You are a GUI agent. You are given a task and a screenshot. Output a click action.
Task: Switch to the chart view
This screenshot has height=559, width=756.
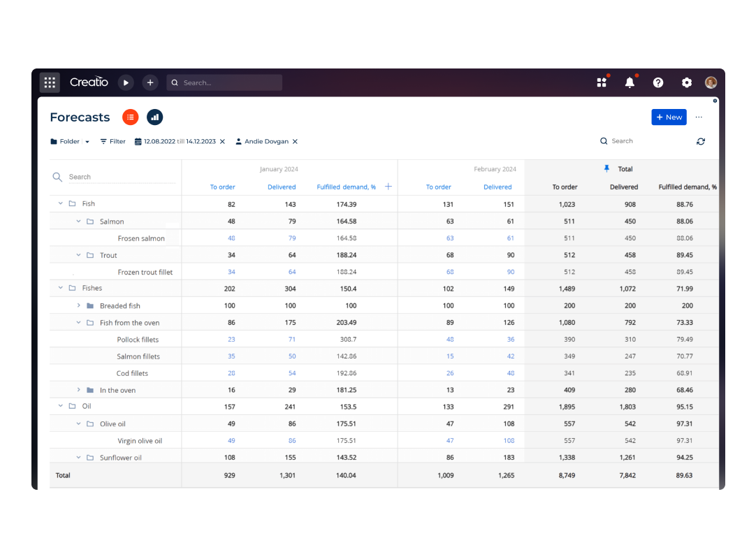point(154,117)
